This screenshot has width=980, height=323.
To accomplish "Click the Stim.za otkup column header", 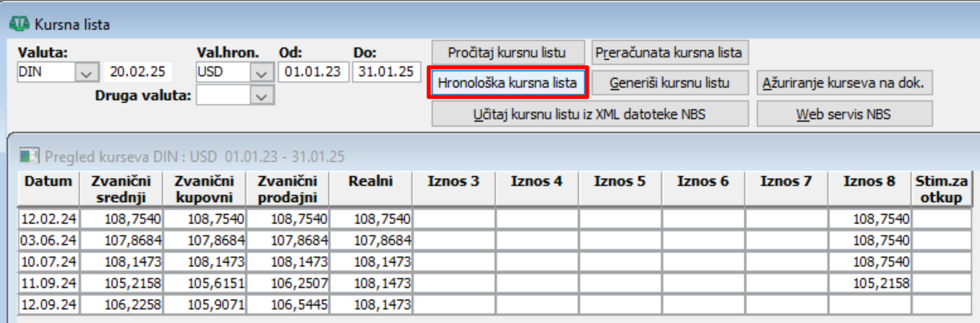I will tap(942, 188).
